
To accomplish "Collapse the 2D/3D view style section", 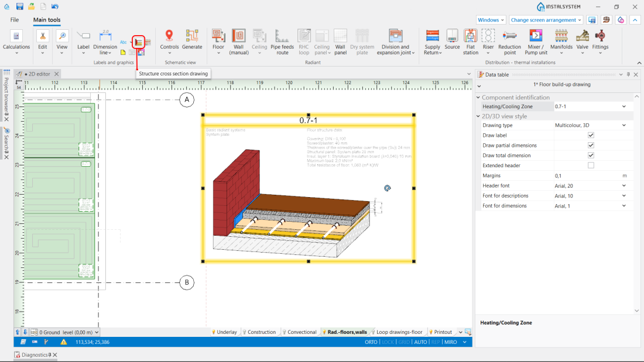I will tap(478, 116).
